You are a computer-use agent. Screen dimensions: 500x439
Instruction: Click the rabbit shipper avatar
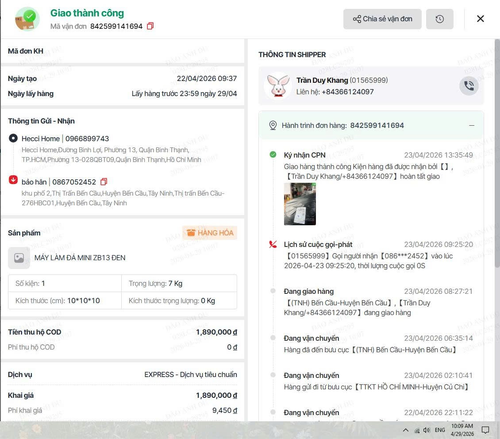(278, 86)
